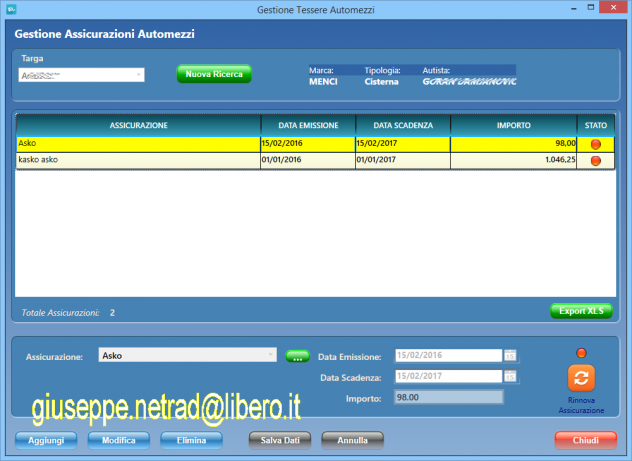Close the window with red X
632x461 pixels.
point(613,7)
